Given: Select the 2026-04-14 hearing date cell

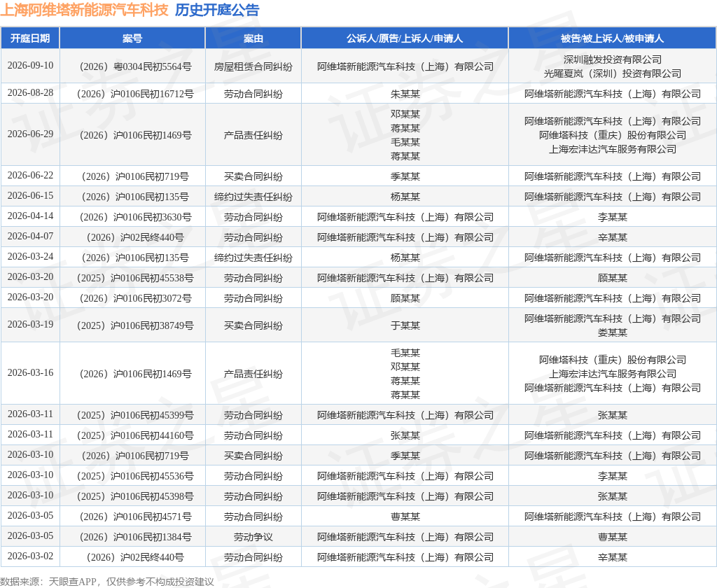Looking at the screenshot, I should [x=30, y=216].
